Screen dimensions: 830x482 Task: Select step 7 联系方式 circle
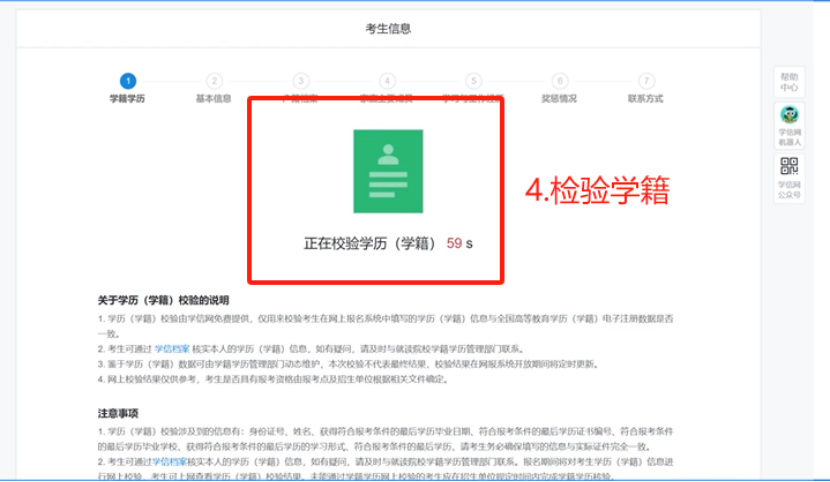[x=646, y=81]
